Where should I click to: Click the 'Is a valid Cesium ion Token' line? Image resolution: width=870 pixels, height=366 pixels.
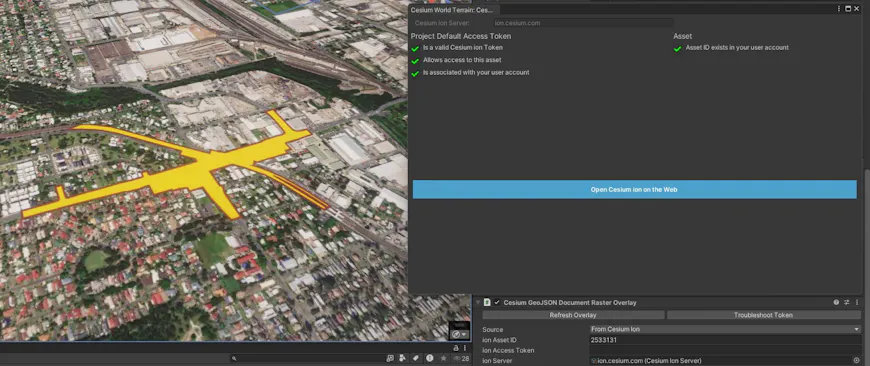pos(463,48)
